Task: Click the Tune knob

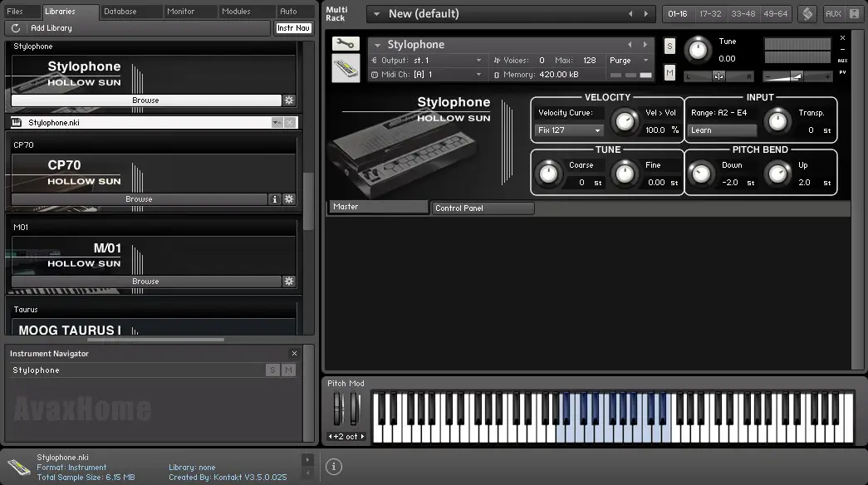Action: 698,50
